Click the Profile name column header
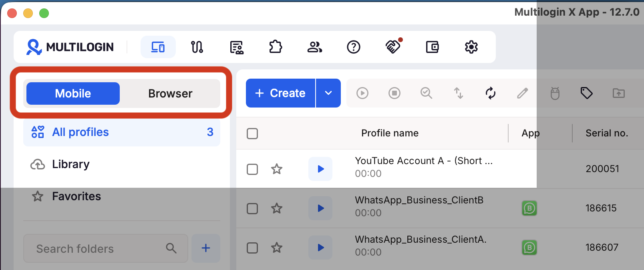 (x=390, y=133)
